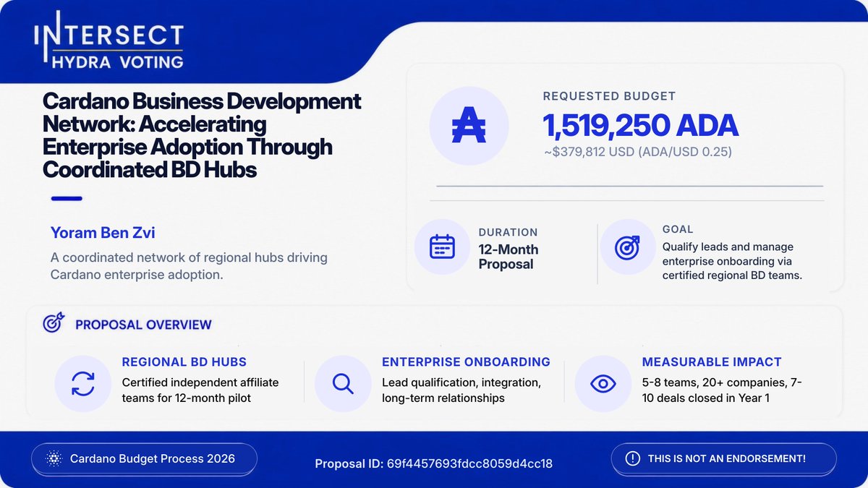This screenshot has height=488, width=868.
Task: Click the refresh arrows icon for Regional BD Hubs
Action: pyautogui.click(x=82, y=383)
